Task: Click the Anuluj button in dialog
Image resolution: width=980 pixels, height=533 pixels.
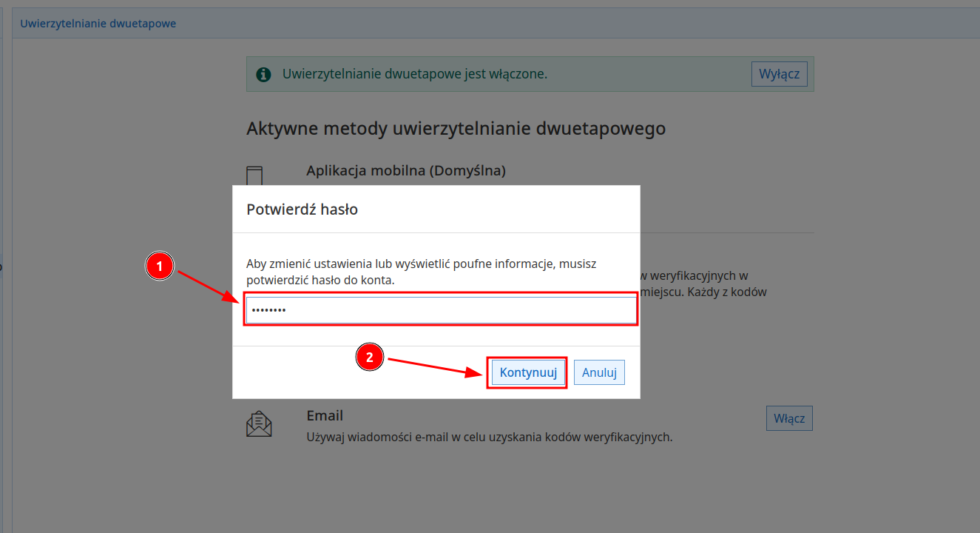Action: tap(599, 372)
